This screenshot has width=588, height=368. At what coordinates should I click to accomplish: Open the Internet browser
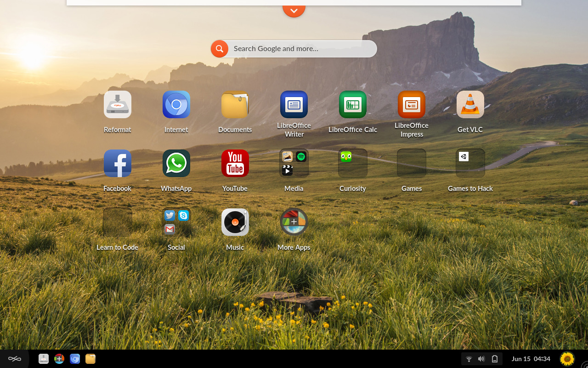tap(176, 104)
